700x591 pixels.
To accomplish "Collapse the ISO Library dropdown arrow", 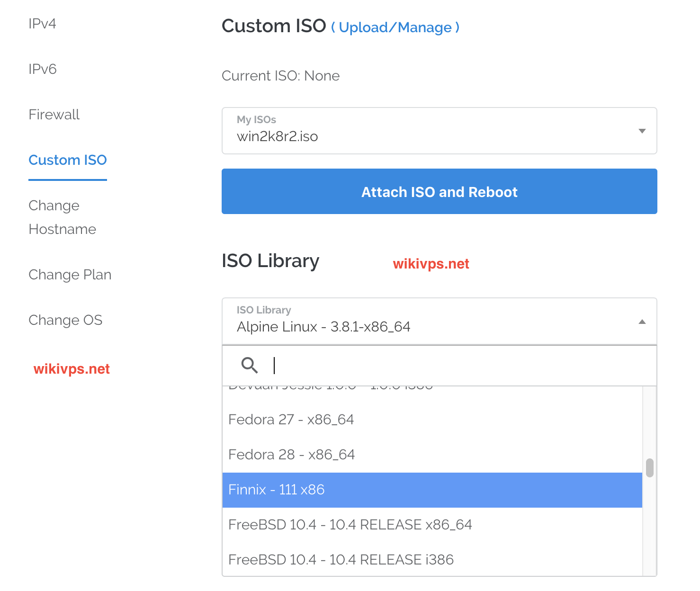I will click(642, 322).
